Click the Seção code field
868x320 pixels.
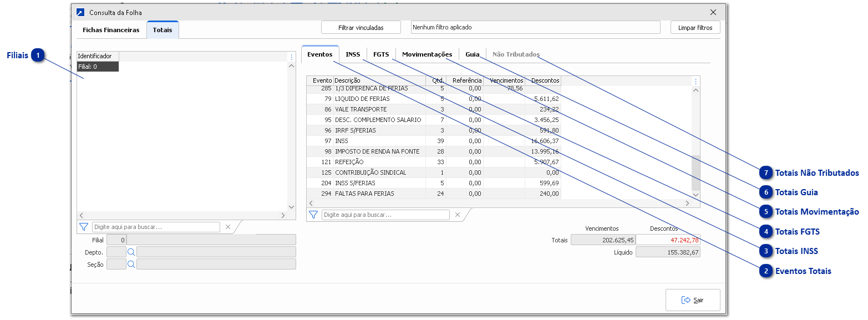point(116,264)
